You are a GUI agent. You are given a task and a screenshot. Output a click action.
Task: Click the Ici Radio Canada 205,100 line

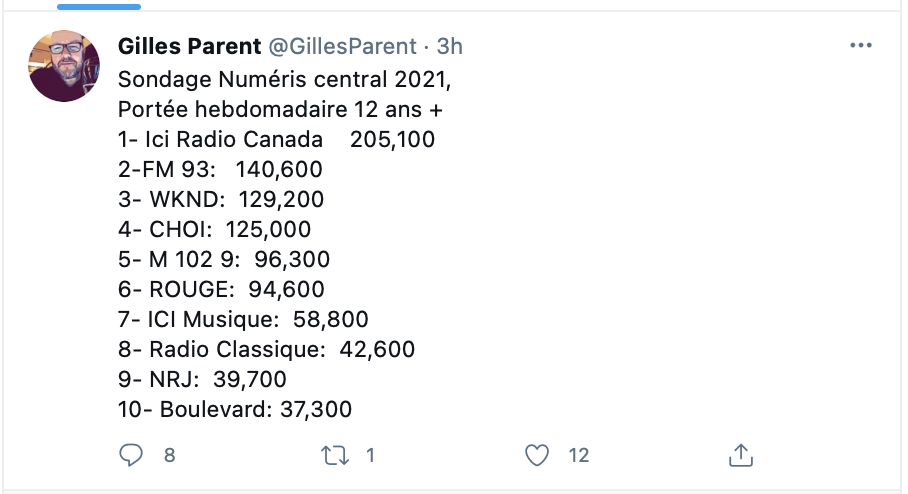pyautogui.click(x=276, y=140)
